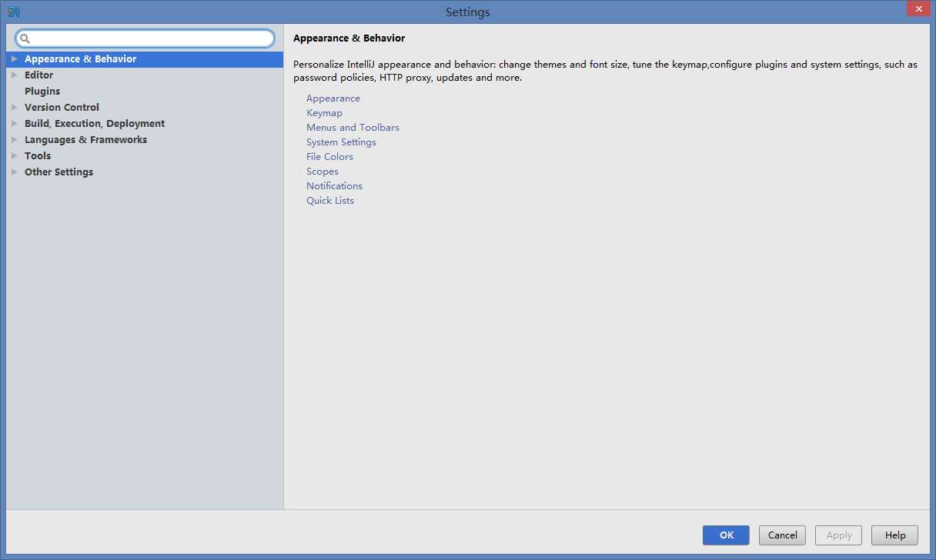This screenshot has height=560, width=936.
Task: Close the Settings dialog window
Action: tap(918, 9)
